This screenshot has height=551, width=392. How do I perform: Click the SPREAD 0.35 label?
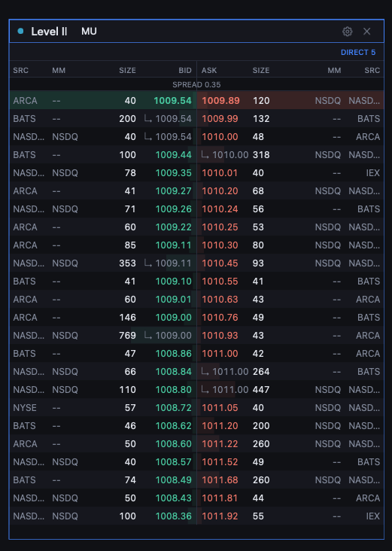[x=196, y=85]
